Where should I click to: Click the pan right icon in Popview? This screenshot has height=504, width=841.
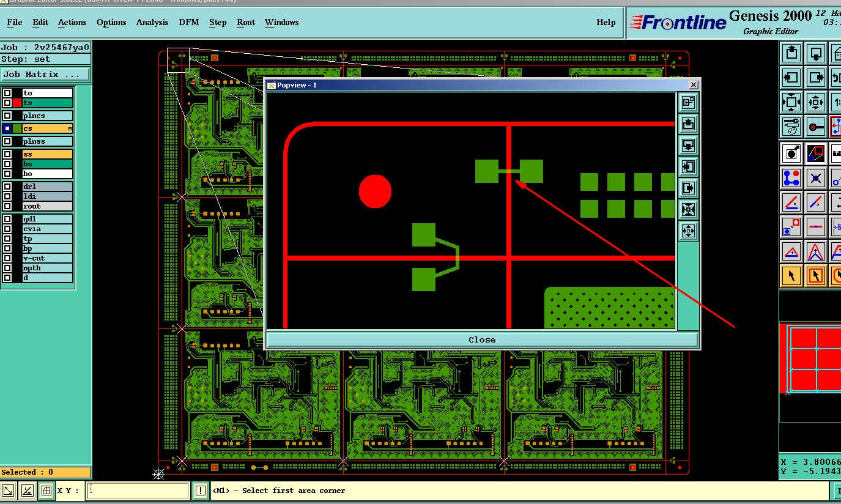point(688,188)
